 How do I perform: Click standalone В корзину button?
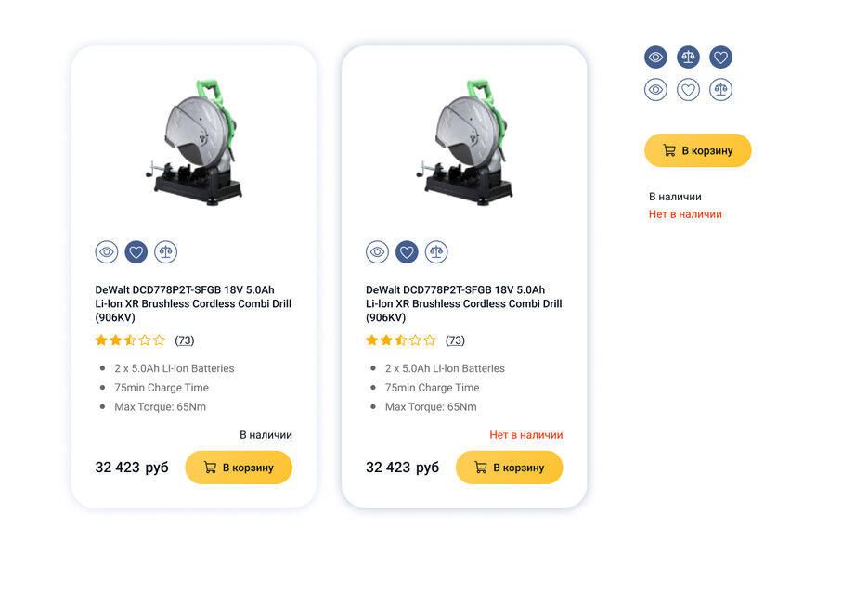(x=697, y=150)
